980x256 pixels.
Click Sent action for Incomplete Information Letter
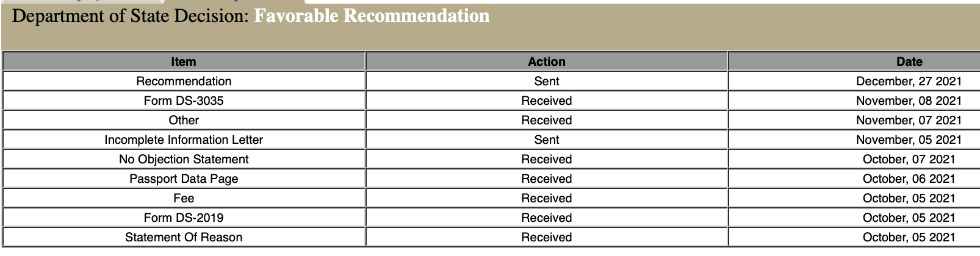(x=546, y=140)
